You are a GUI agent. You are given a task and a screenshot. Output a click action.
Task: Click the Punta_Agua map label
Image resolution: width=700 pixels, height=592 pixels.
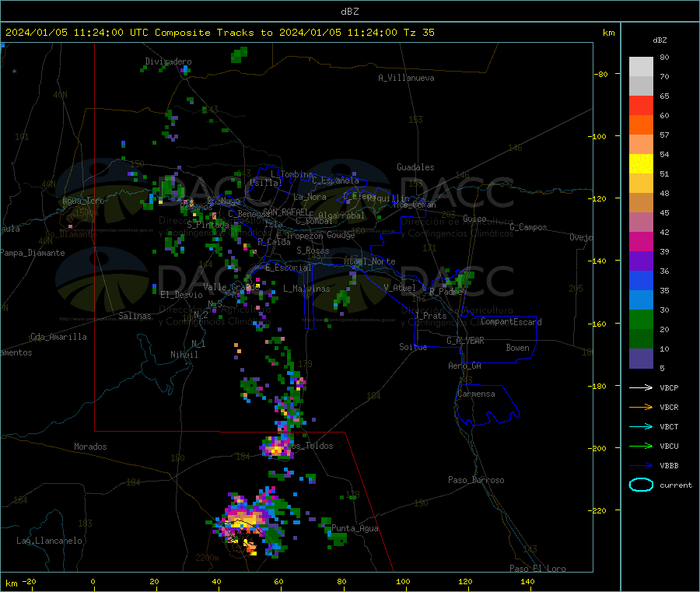[355, 528]
